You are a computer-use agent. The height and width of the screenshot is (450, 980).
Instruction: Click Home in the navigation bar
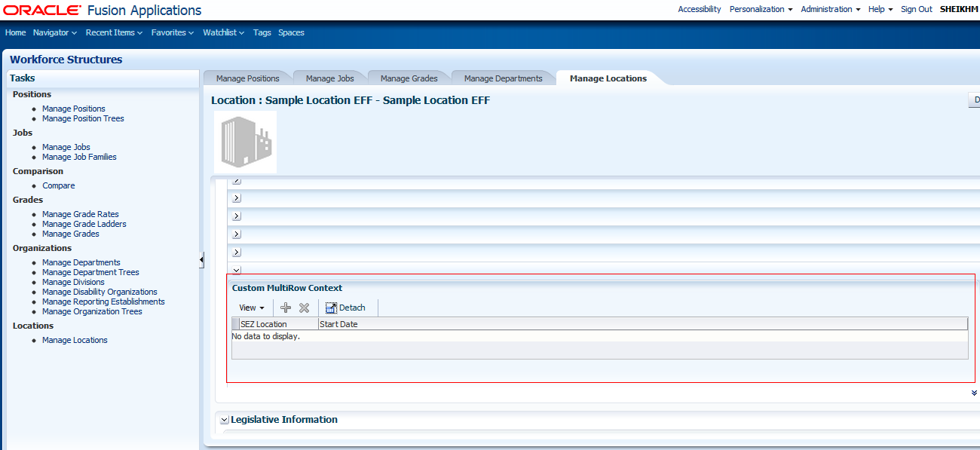(x=15, y=32)
